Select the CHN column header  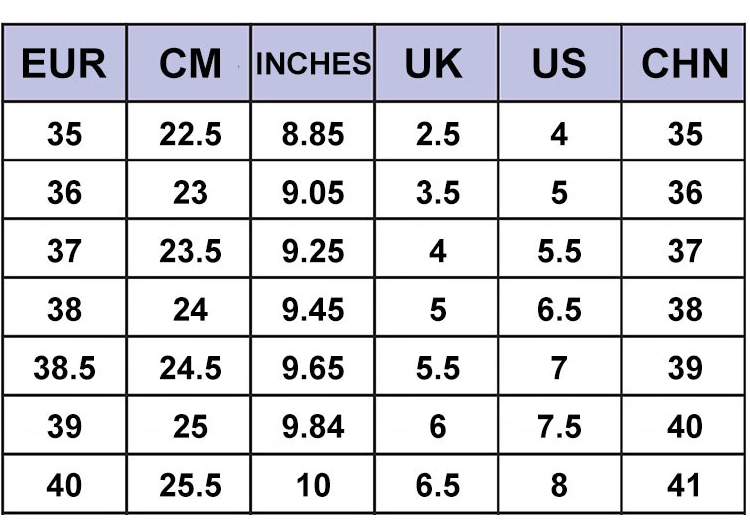(x=685, y=64)
